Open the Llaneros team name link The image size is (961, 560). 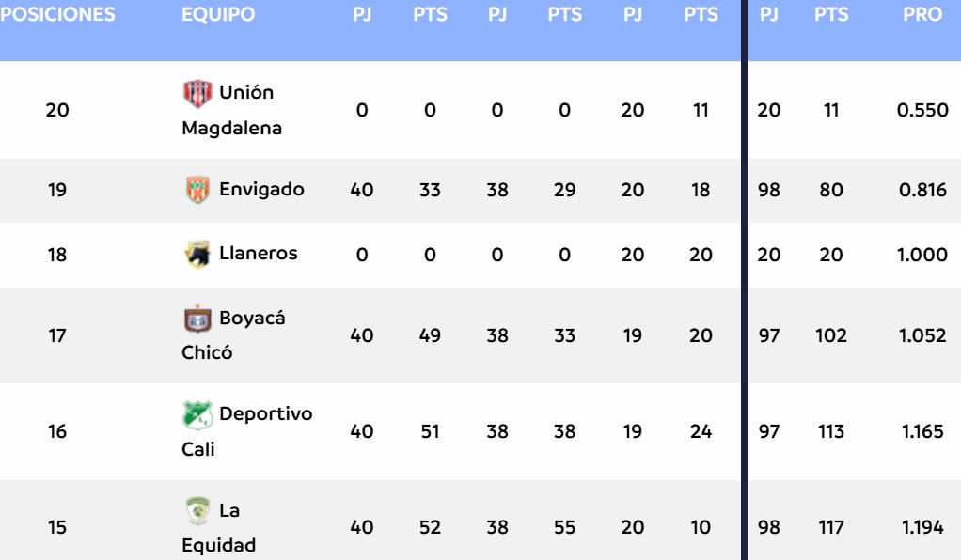coord(258,254)
